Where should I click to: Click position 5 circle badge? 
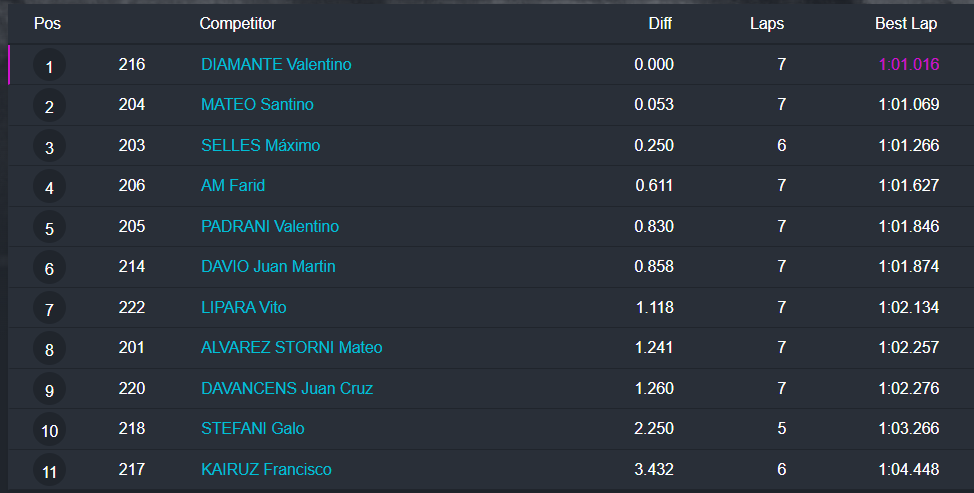(49, 228)
